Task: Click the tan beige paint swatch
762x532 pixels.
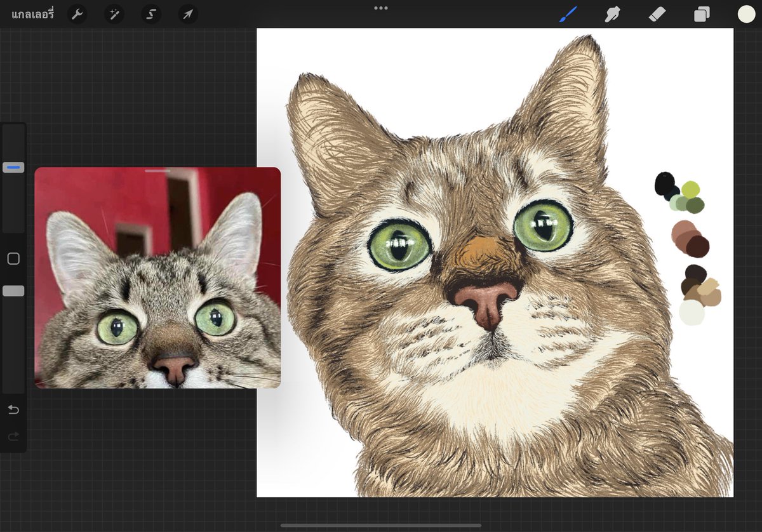Action: tap(708, 288)
